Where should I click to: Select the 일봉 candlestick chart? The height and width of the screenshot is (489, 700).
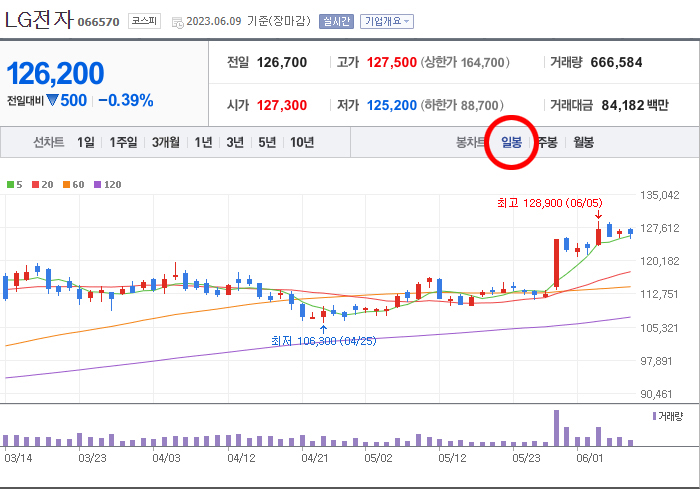[x=511, y=142]
